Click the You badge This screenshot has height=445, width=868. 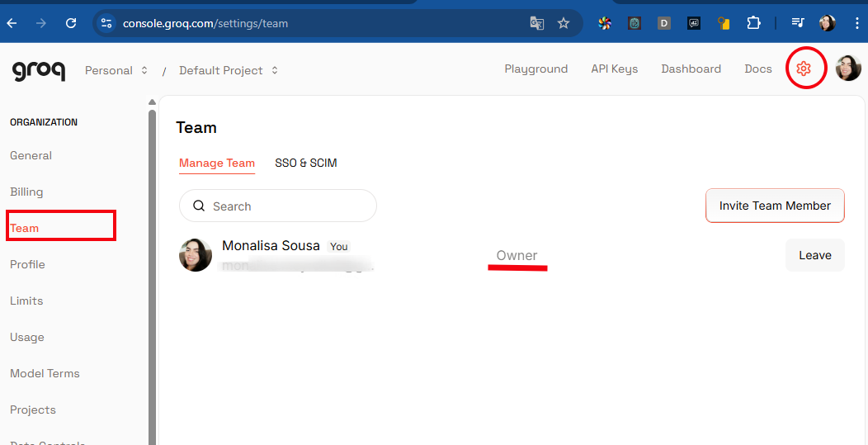[339, 246]
